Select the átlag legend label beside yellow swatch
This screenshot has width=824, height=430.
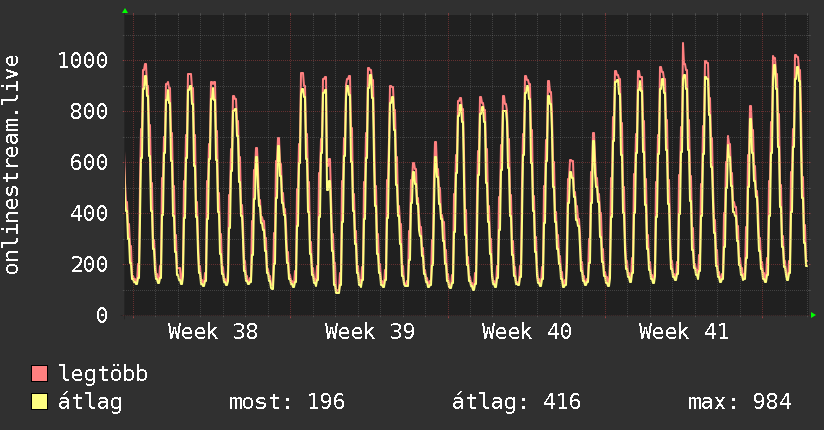coord(90,403)
